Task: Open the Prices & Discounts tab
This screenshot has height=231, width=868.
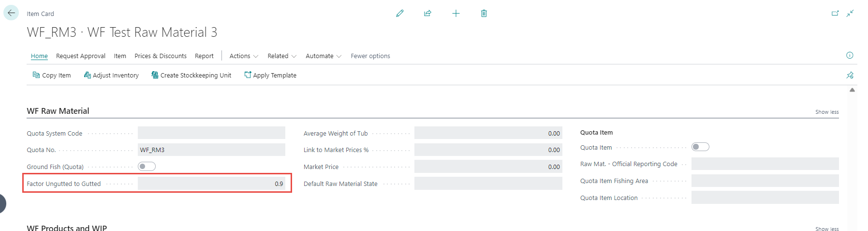Action: [x=161, y=56]
